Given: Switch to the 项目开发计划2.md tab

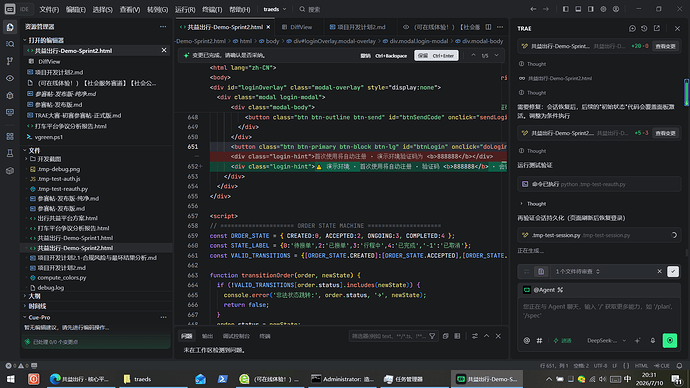Looking at the screenshot, I should (x=357, y=27).
